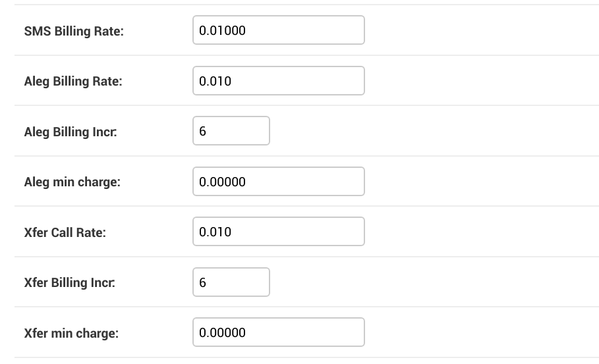Screen dimensions: 599x364
Task: Place cursor on the Xfer Call Rate 0.010 value
Action: [x=215, y=232]
